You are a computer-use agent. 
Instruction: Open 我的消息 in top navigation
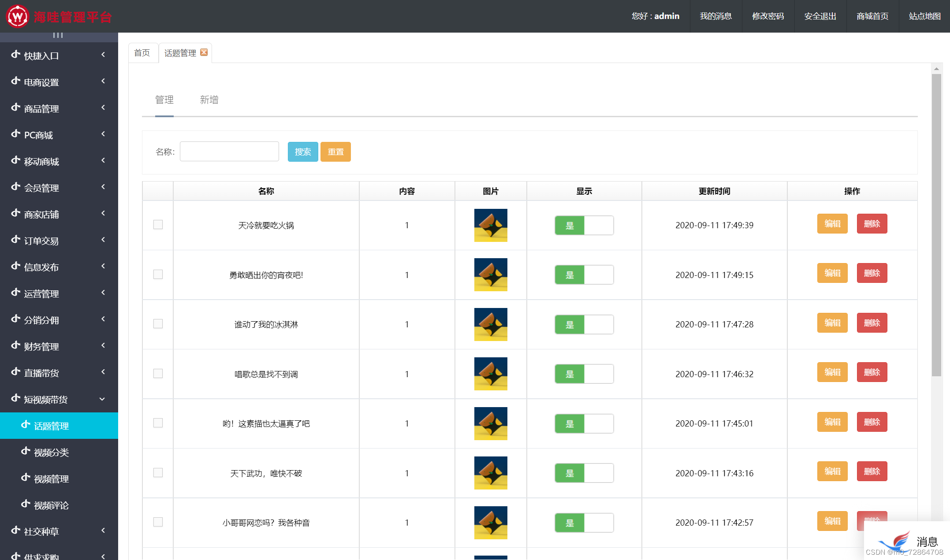[x=715, y=16]
